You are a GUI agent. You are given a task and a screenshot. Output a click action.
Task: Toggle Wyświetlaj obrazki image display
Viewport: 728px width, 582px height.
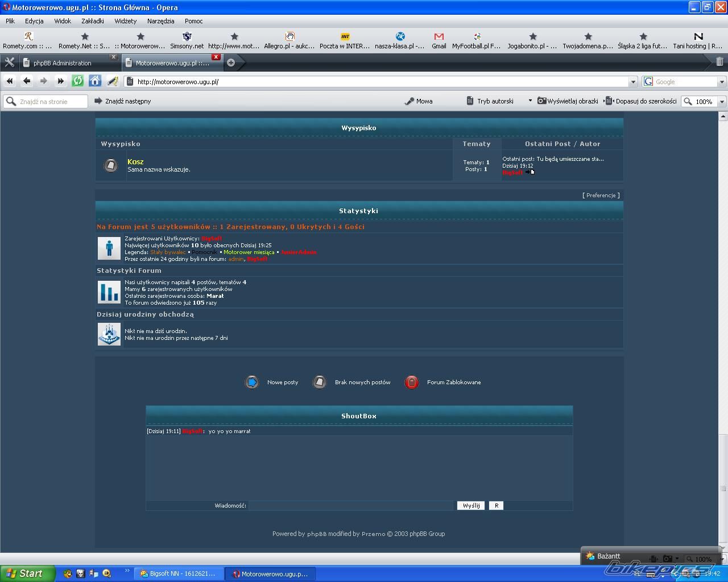coord(568,101)
